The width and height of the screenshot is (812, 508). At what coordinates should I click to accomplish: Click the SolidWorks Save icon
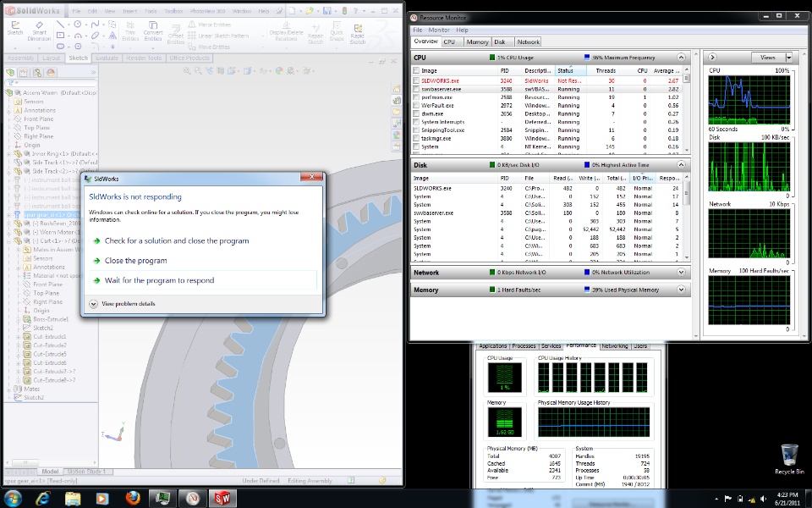[327, 10]
